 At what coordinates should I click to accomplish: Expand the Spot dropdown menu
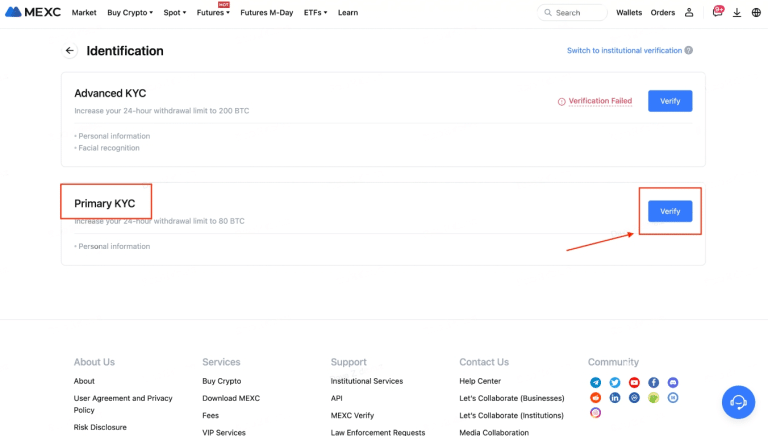pyautogui.click(x=175, y=13)
